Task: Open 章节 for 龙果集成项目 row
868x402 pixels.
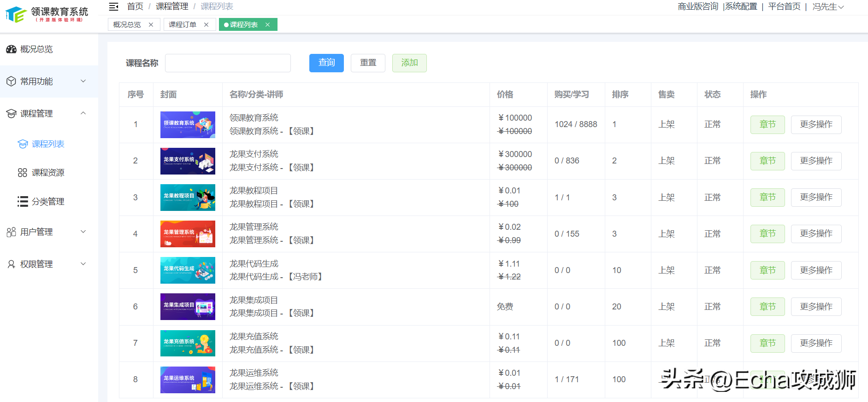Action: [768, 307]
